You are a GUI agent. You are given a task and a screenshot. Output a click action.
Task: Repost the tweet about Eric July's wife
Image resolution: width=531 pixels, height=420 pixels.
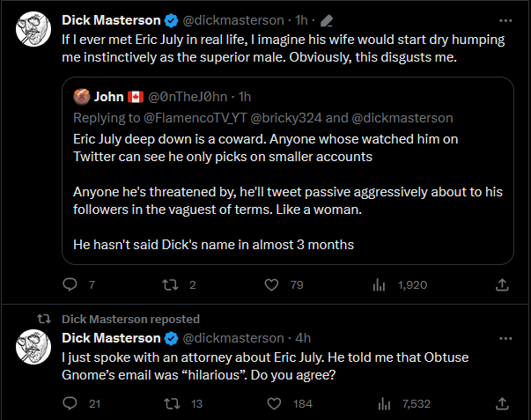click(x=171, y=284)
